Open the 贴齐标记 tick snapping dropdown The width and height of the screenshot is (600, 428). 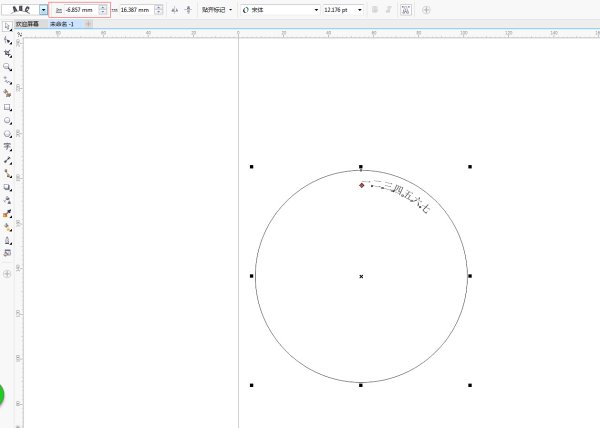[217, 10]
